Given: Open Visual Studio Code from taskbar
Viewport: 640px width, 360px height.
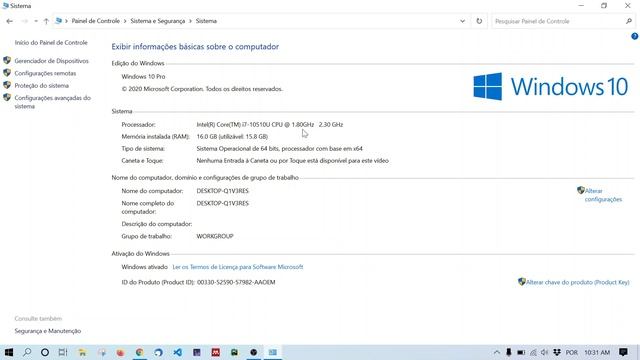Looking at the screenshot, I should tap(178, 352).
